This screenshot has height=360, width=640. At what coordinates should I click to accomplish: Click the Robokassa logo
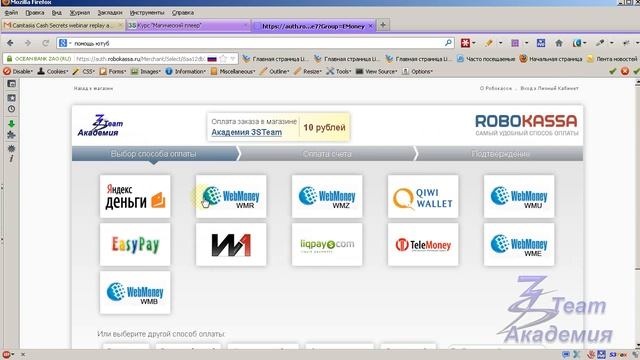click(526, 125)
